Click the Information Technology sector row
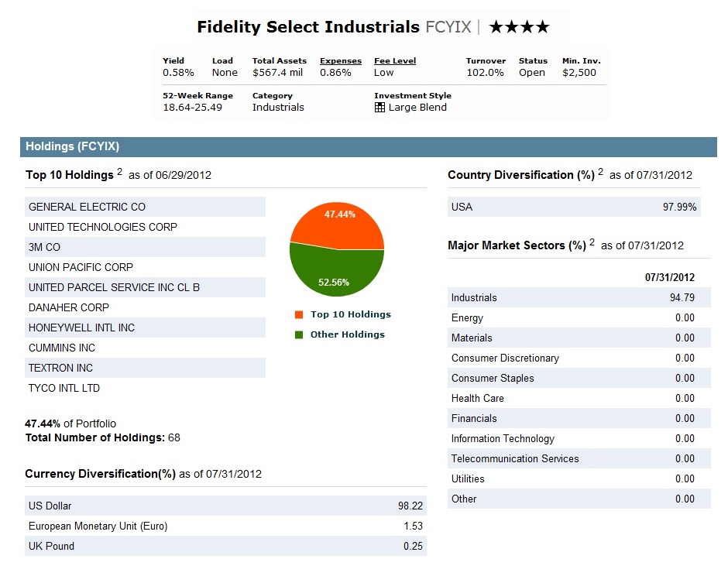The width and height of the screenshot is (728, 583). pyautogui.click(x=579, y=439)
